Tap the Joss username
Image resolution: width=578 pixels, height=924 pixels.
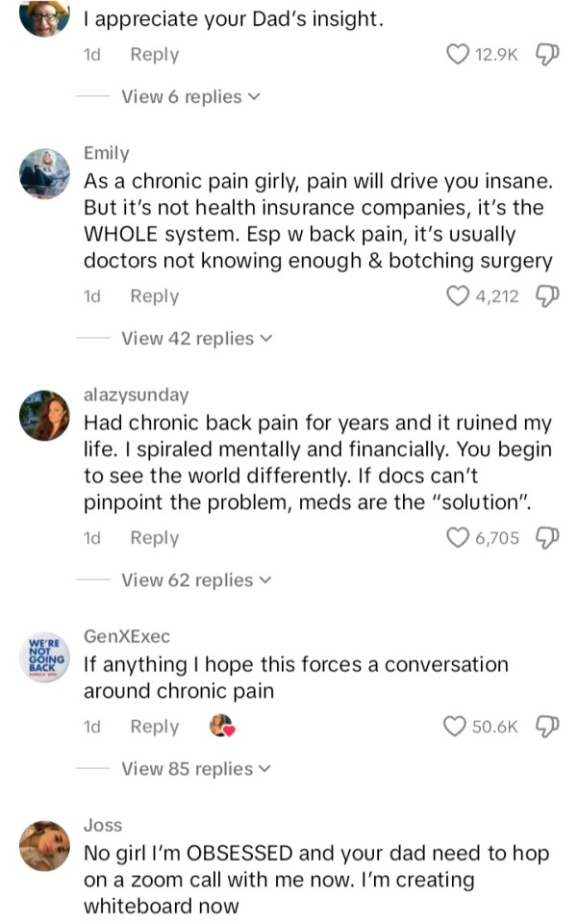pos(103,825)
